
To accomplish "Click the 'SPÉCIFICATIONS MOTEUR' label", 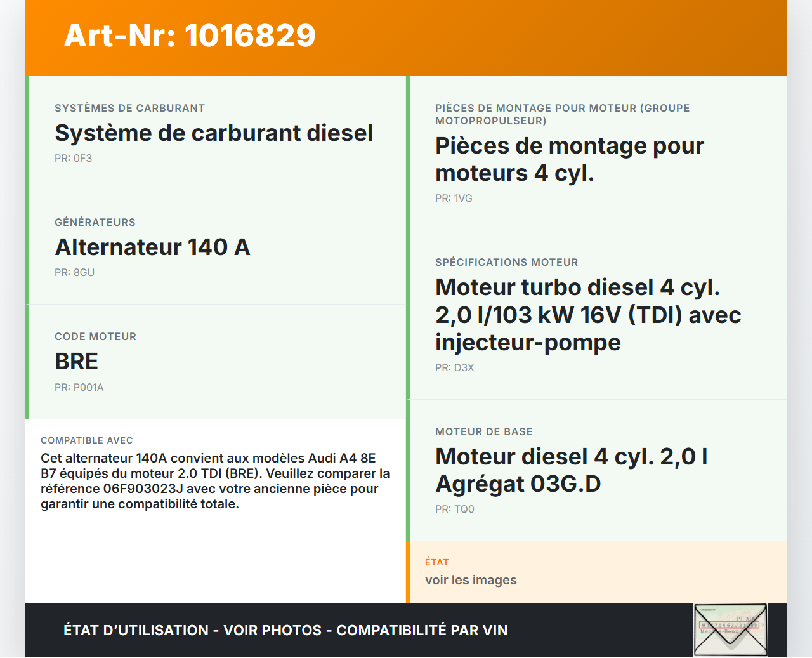I will coord(506,262).
